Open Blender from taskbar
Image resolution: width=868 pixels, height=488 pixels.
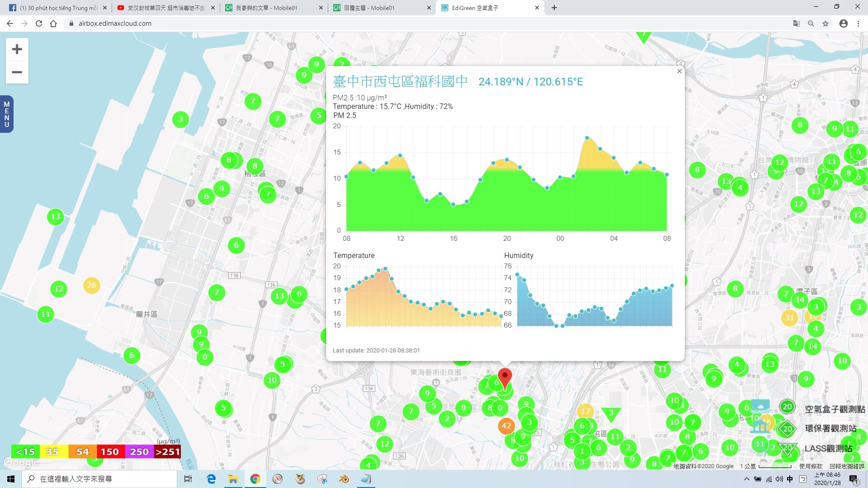tap(344, 479)
